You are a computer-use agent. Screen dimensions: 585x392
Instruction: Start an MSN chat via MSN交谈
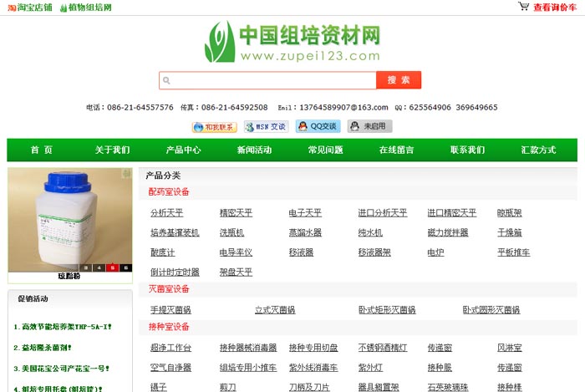[266, 127]
